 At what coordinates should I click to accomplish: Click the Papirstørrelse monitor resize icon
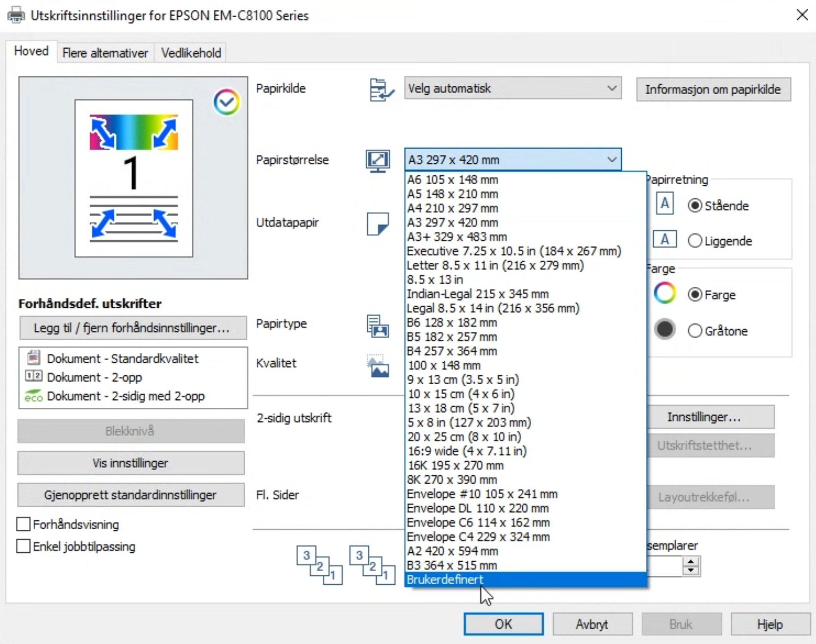(x=378, y=161)
